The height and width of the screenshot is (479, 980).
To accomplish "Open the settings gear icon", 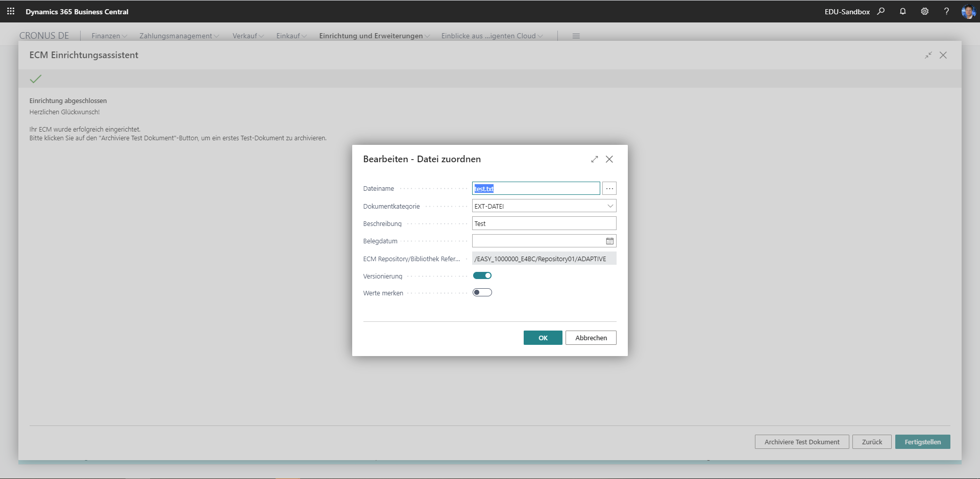I will 925,11.
